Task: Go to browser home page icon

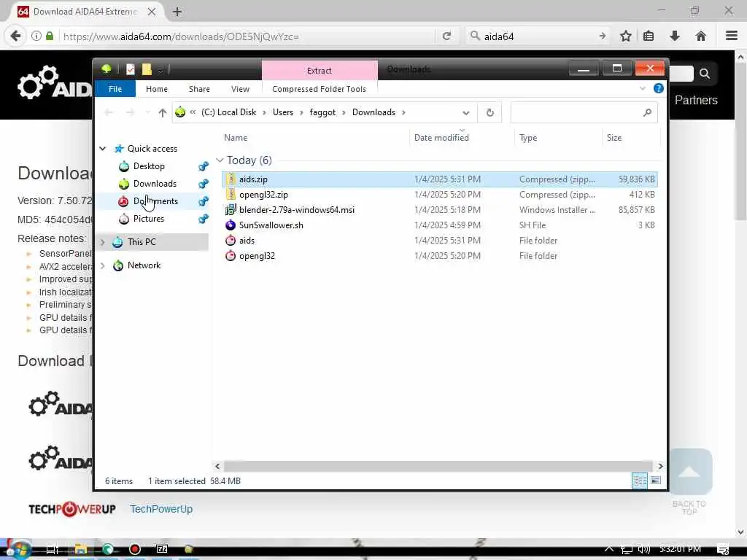Action: [x=700, y=36]
